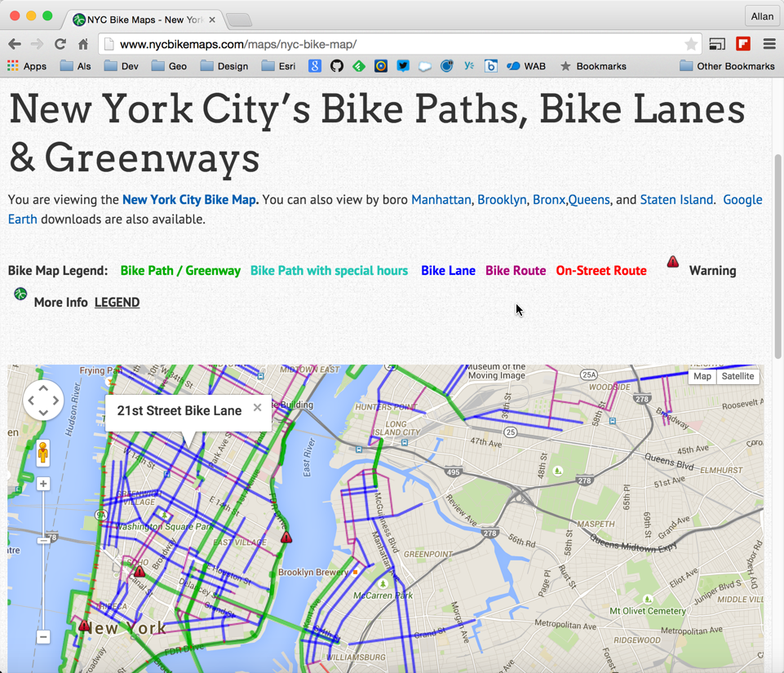Open the Esri bookmarks folder

(x=279, y=66)
